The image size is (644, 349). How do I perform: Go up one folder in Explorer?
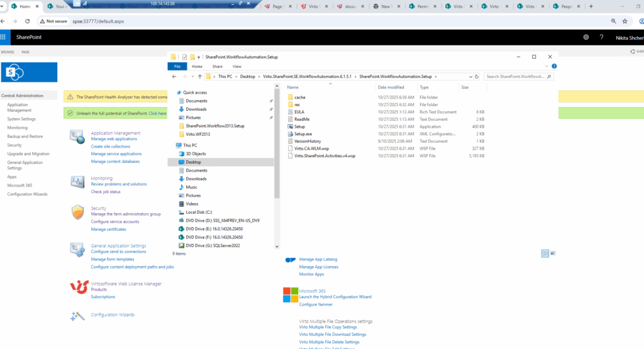(x=199, y=76)
